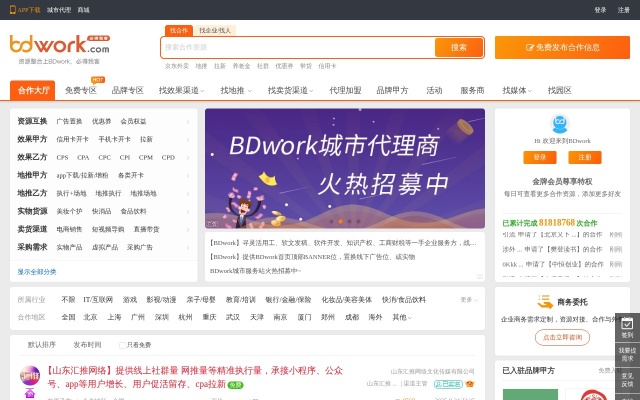Click the BDwork城市代理商 banner image
640x400 pixels.
345,168
